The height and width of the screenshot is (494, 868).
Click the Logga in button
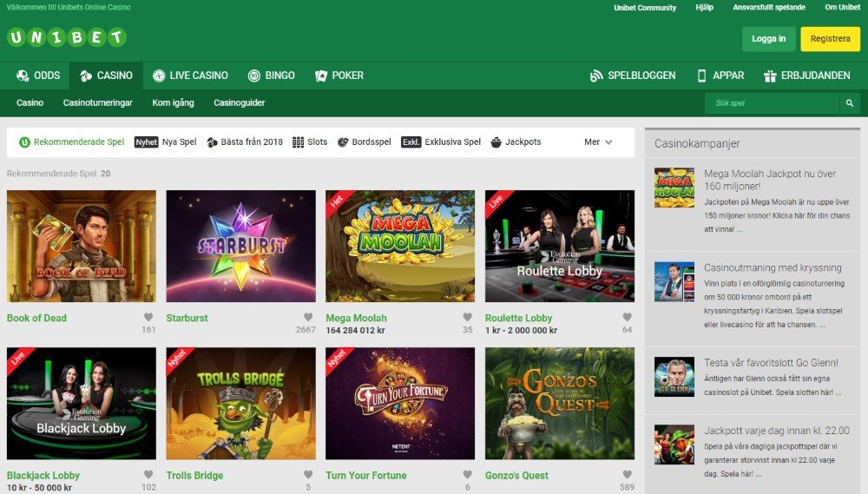pyautogui.click(x=768, y=39)
